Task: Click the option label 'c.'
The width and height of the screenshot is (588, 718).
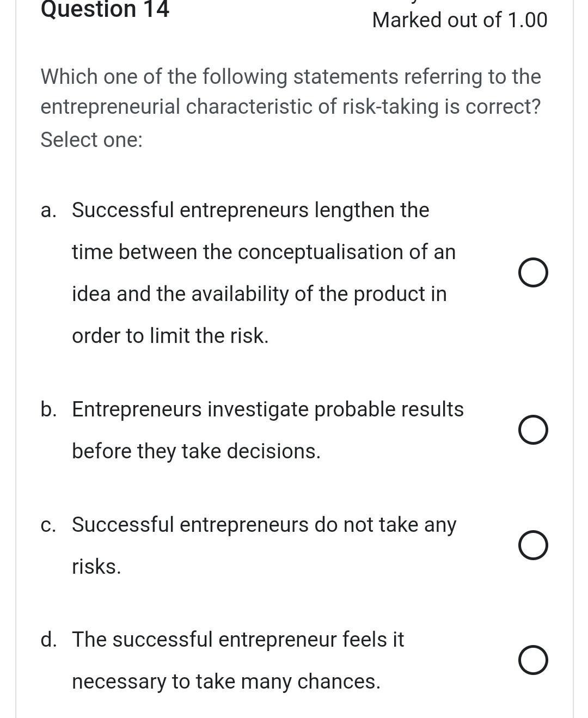Action: point(49,525)
